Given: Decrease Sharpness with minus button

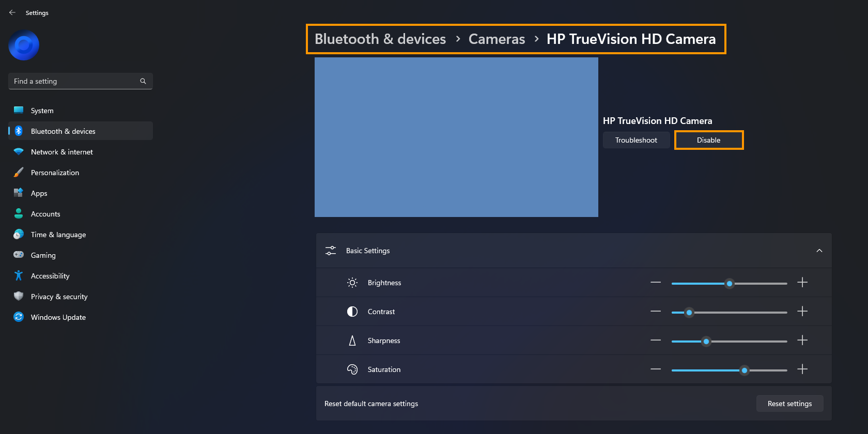Looking at the screenshot, I should [656, 340].
